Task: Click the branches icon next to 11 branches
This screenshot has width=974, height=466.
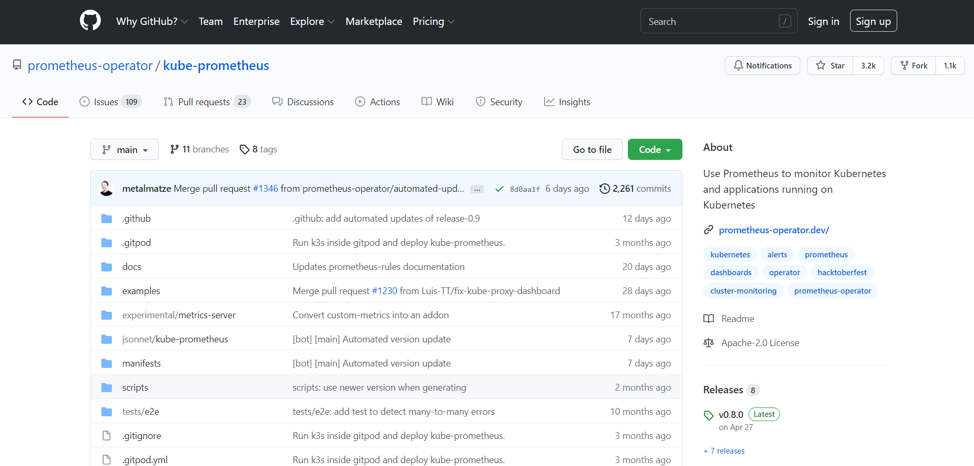Action: click(175, 149)
